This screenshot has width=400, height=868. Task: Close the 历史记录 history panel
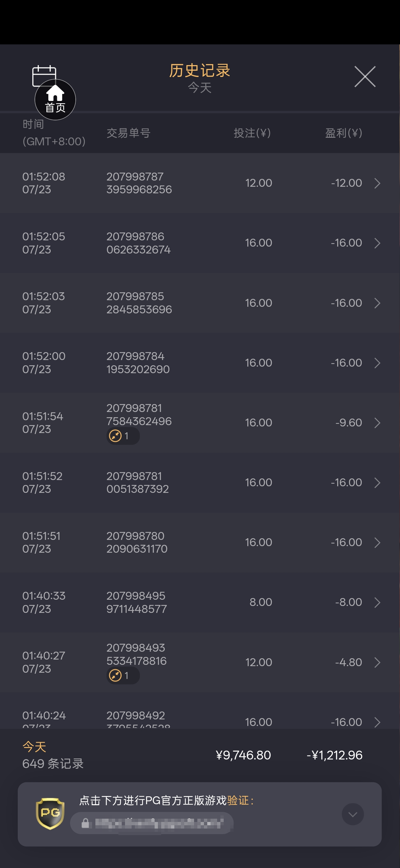coord(364,77)
